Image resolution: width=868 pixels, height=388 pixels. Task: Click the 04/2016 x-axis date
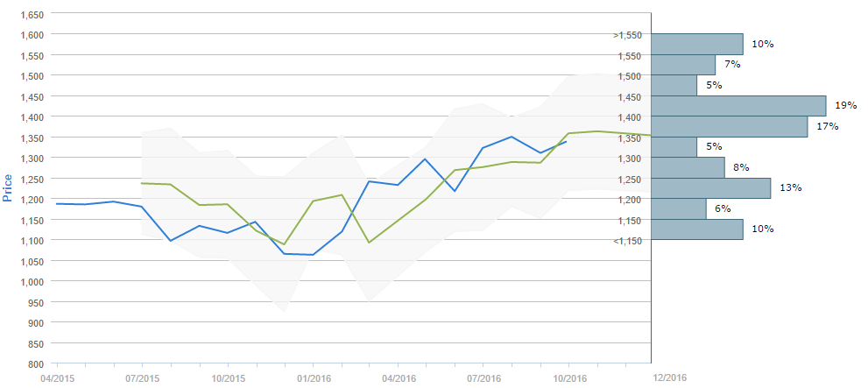click(x=398, y=378)
